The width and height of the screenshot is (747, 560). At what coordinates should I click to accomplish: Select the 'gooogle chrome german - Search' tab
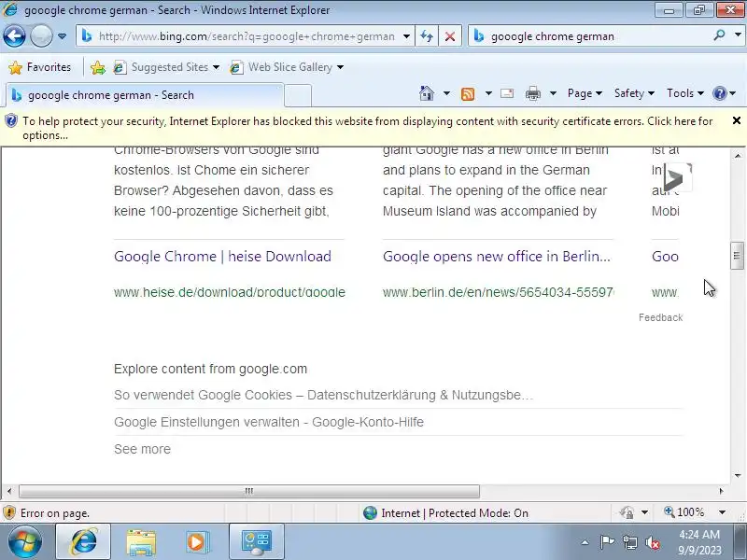tap(145, 95)
